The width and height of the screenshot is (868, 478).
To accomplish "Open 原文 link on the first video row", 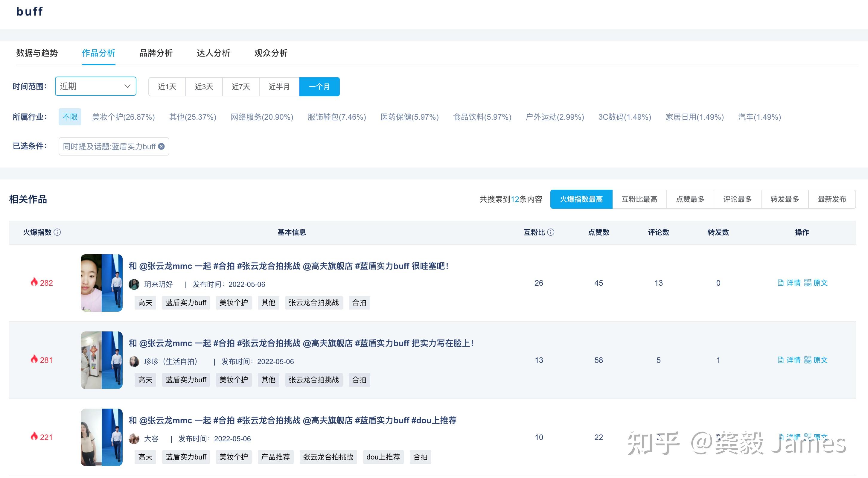I will (x=820, y=283).
